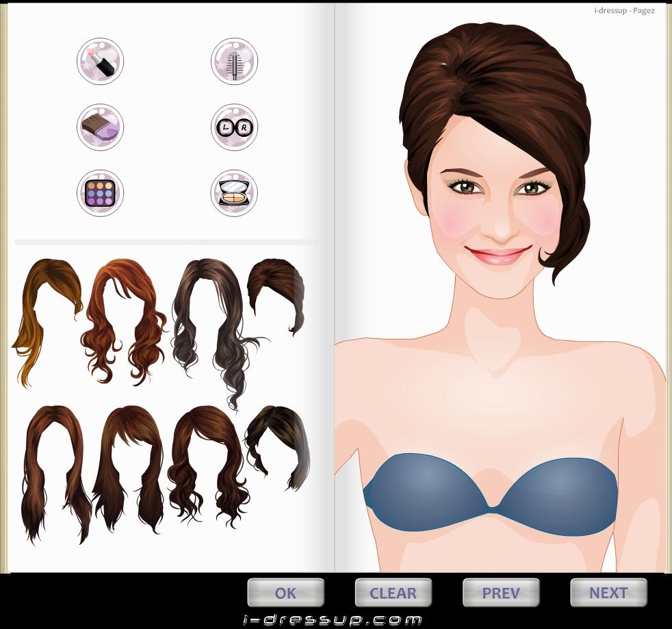Open the L/R contact lenses icon

[x=234, y=127]
